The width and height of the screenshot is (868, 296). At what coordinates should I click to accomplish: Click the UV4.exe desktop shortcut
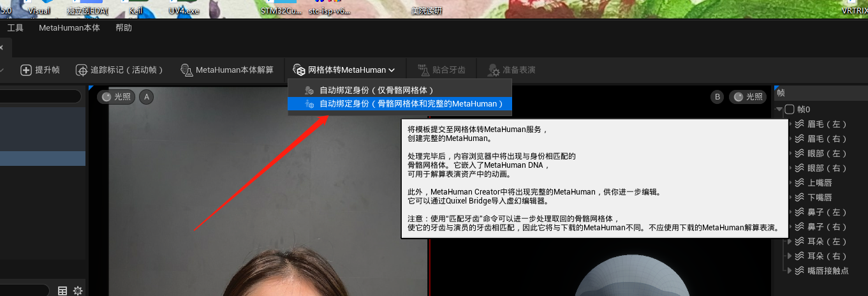tap(185, 10)
